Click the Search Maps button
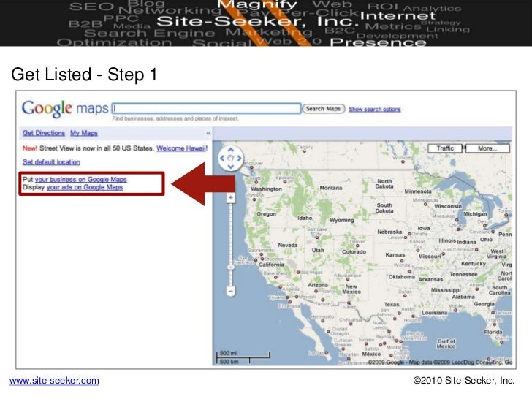The image size is (532, 399). 323,109
